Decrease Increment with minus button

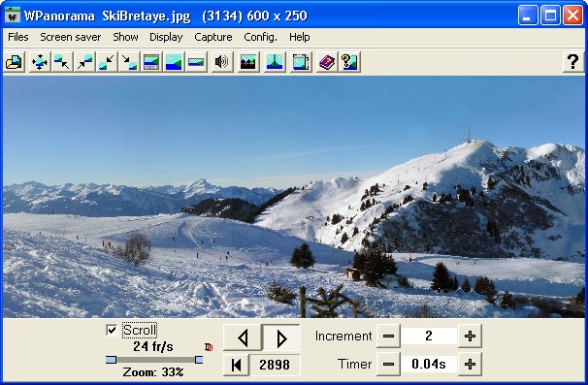pyautogui.click(x=388, y=336)
